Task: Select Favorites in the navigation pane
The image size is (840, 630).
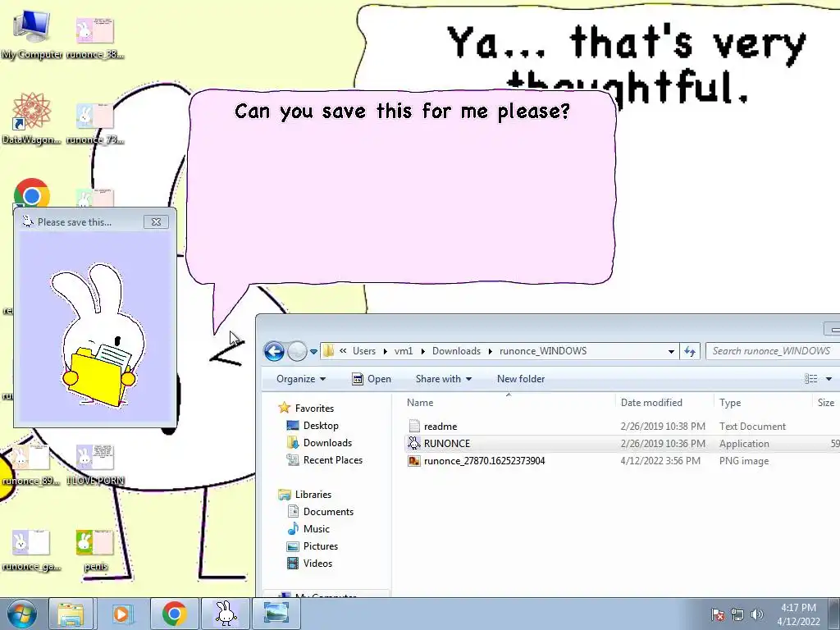Action: [307, 409]
